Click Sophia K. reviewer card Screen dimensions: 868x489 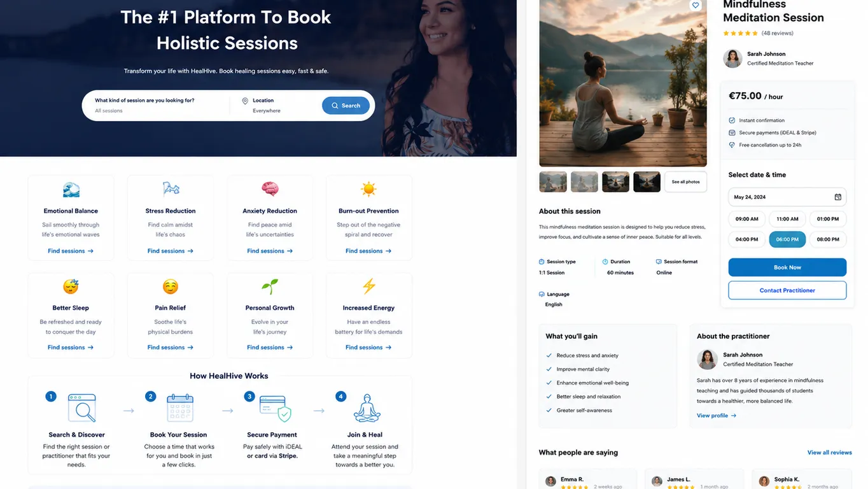[x=801, y=479]
